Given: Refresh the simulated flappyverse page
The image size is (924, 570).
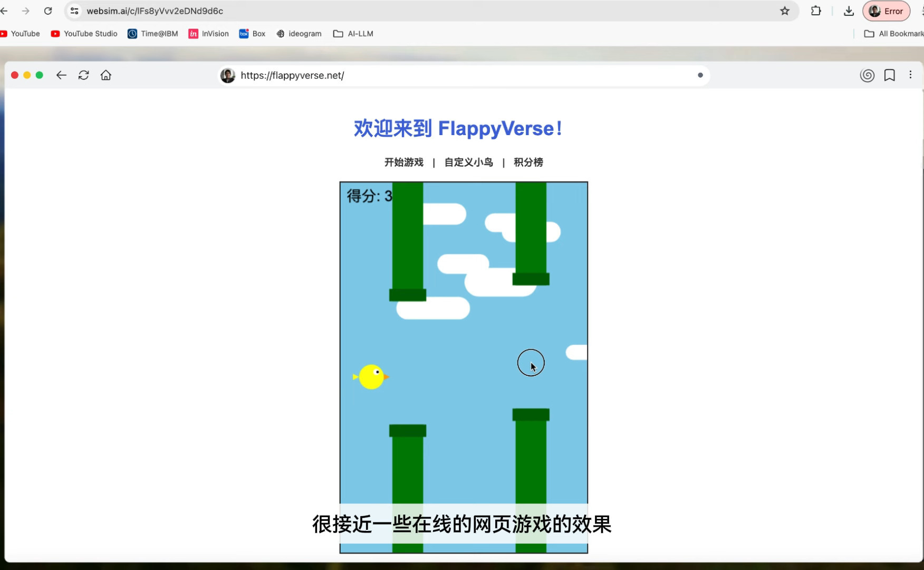Looking at the screenshot, I should coord(83,75).
